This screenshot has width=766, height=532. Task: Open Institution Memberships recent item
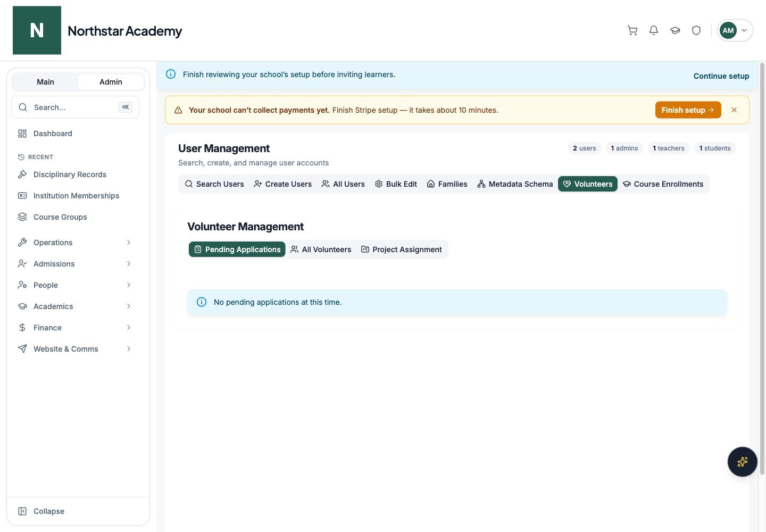click(75, 196)
